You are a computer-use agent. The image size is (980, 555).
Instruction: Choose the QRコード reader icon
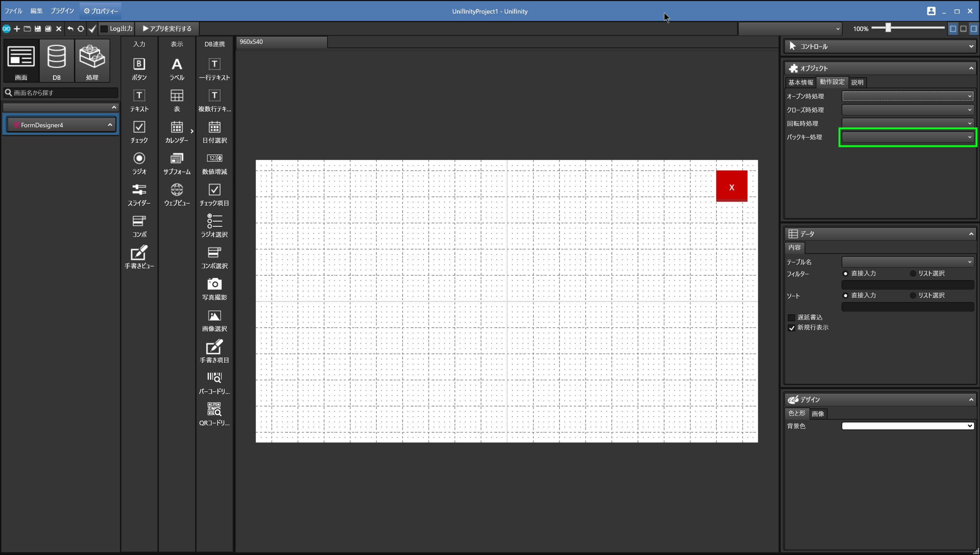point(214,410)
